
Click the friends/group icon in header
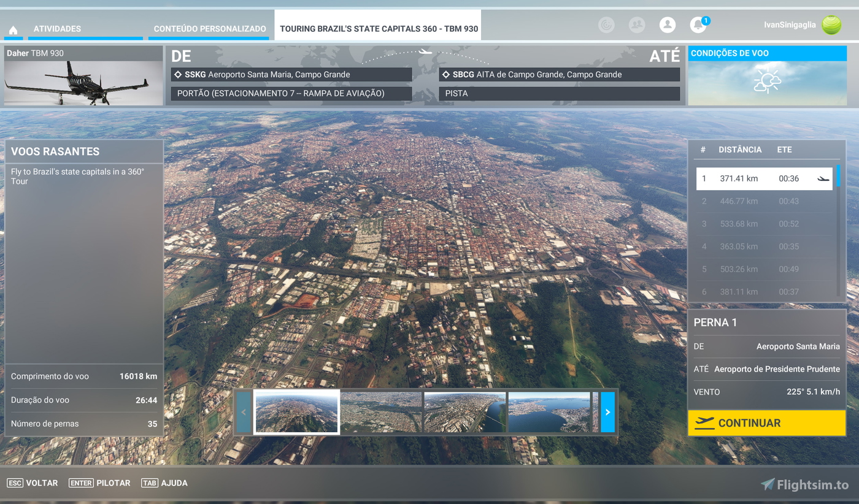[636, 25]
